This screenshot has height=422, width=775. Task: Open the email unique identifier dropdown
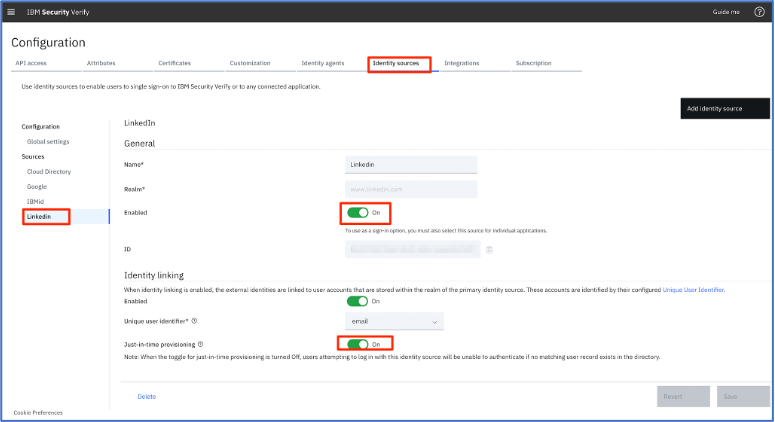coord(394,322)
